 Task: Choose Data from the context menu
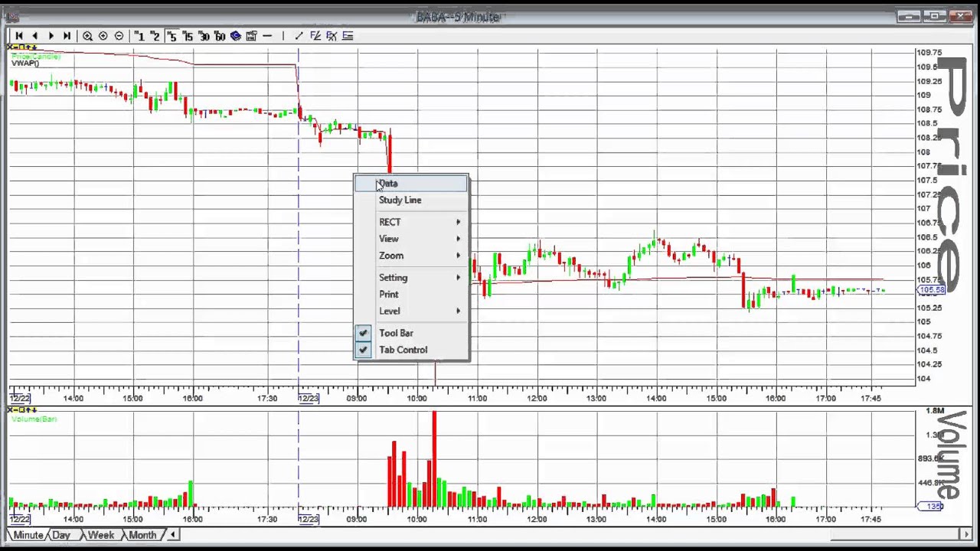[x=411, y=183]
